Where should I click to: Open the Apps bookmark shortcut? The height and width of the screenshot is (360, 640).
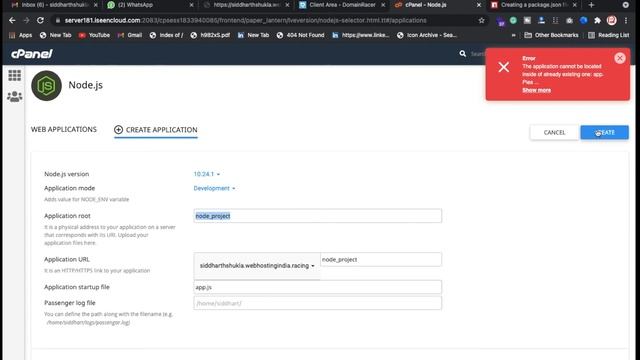(20, 35)
